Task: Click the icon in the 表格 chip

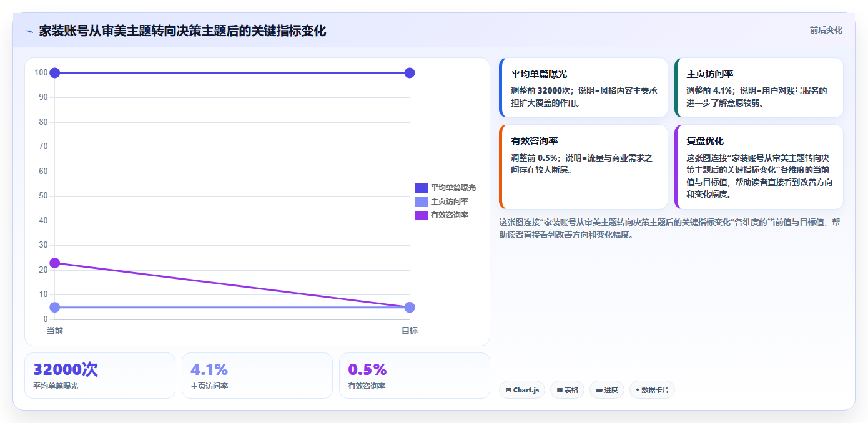Action: pos(560,391)
